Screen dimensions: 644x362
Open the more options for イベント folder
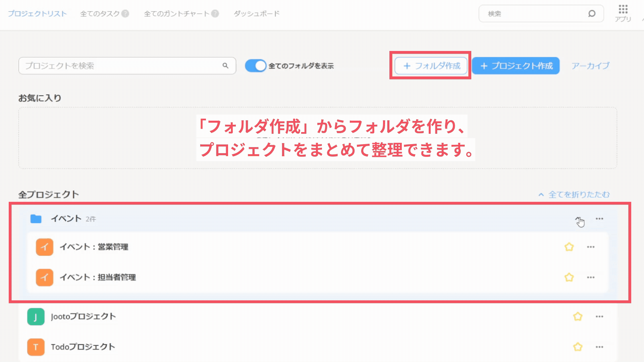coord(599,219)
